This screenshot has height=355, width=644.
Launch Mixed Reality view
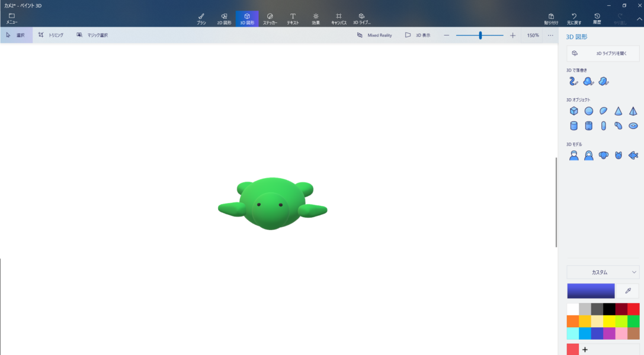(x=374, y=35)
